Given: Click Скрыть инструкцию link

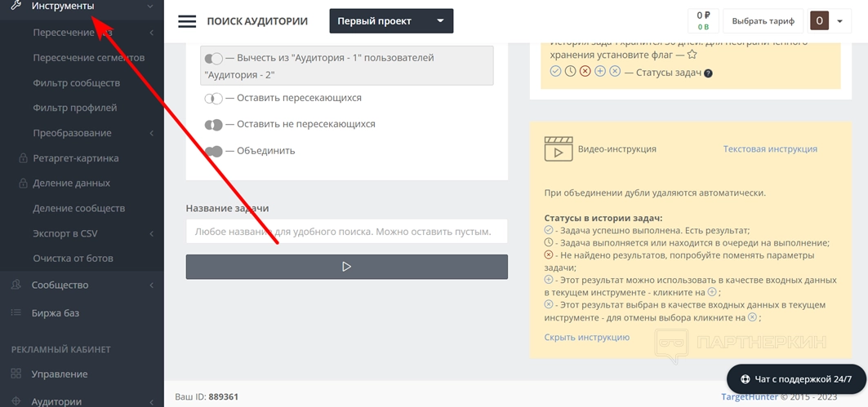Looking at the screenshot, I should click(587, 338).
